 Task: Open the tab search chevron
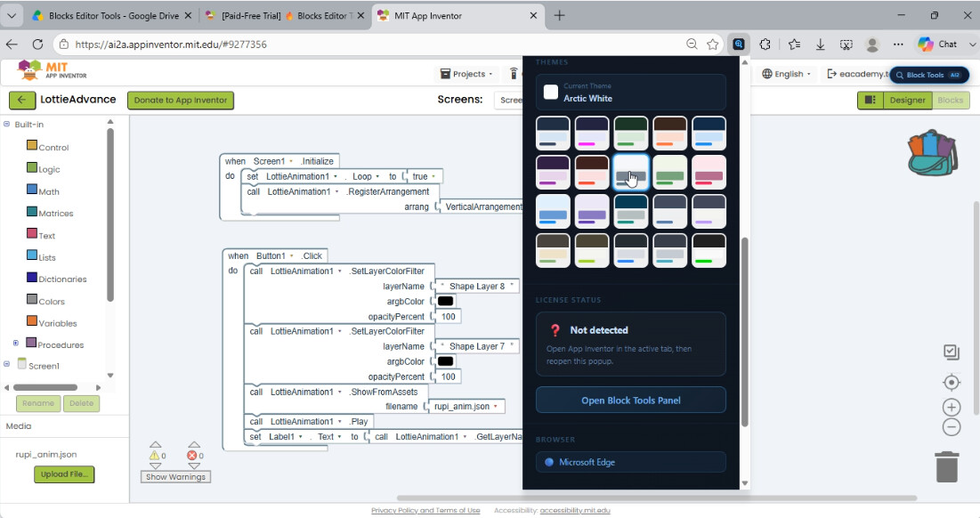click(x=12, y=16)
